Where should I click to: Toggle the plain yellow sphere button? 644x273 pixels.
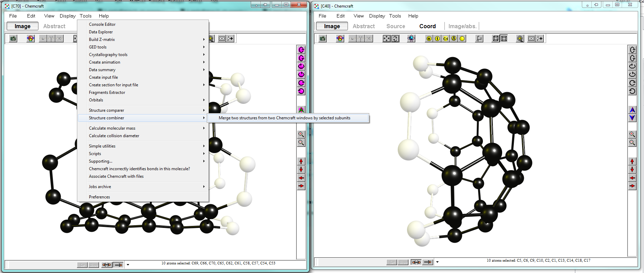coord(462,39)
